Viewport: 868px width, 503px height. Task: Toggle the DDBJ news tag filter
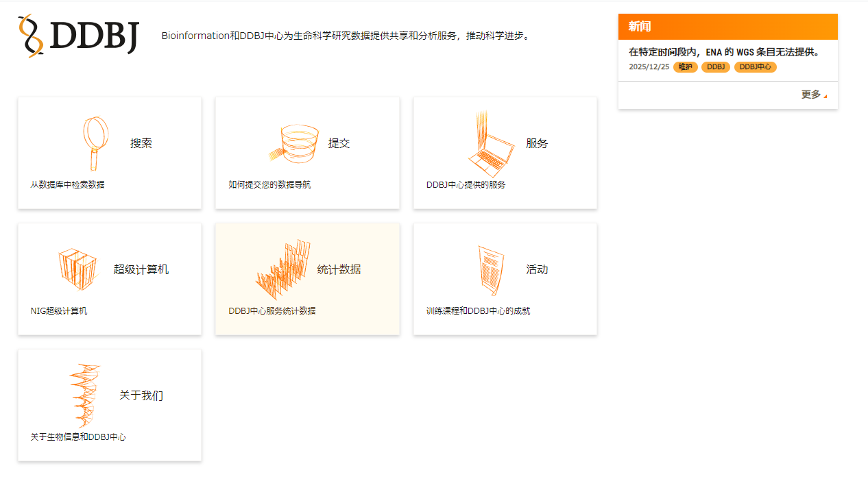point(715,67)
